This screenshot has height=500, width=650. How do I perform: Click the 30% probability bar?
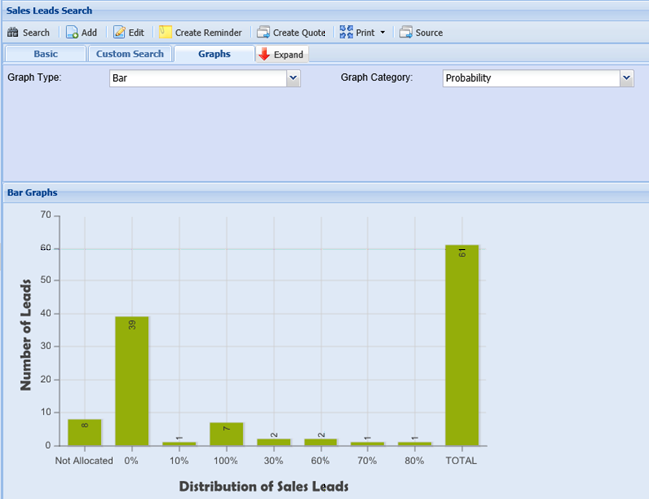tap(273, 442)
